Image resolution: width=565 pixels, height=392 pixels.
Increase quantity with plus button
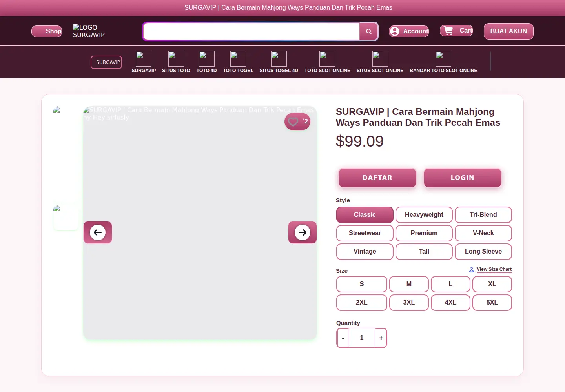381,338
